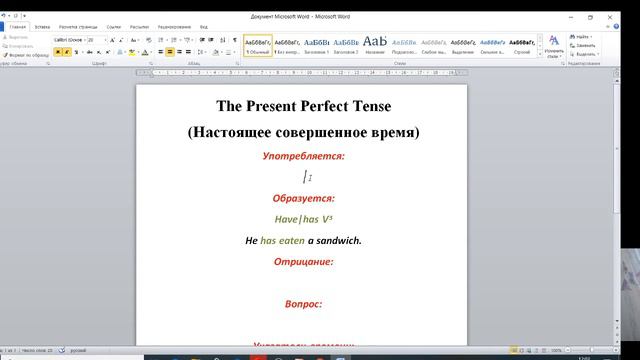640x360 pixels.
Task: Click the blue File tab button
Action: click(x=2, y=27)
